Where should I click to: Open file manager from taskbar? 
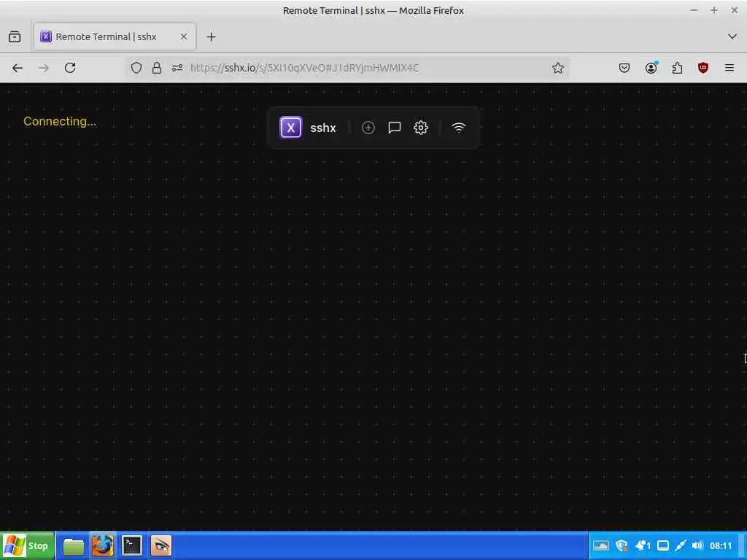click(x=74, y=545)
